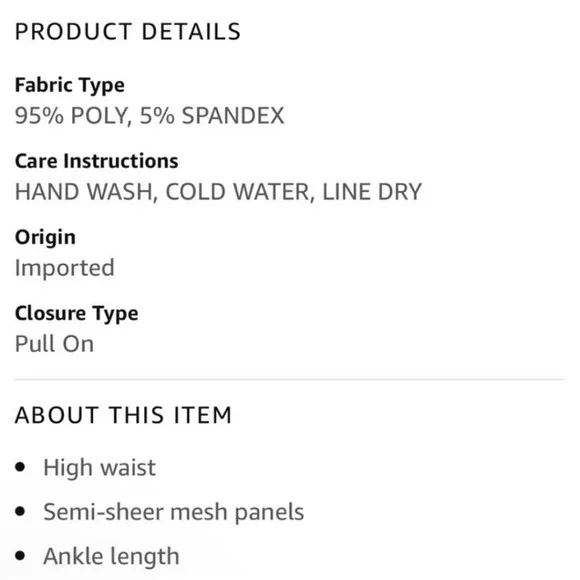Image resolution: width=580 pixels, height=580 pixels.
Task: Click the horizontal divider below Pull On
Action: tap(289, 379)
